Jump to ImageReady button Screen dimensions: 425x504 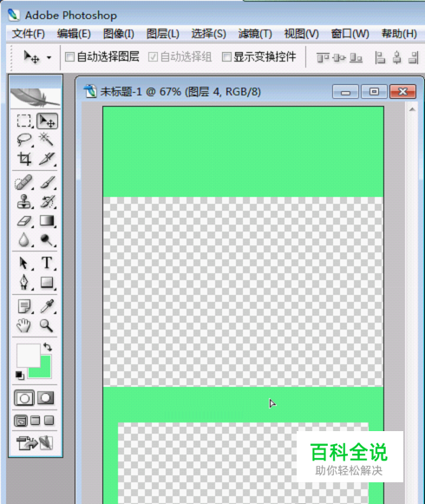35,443
